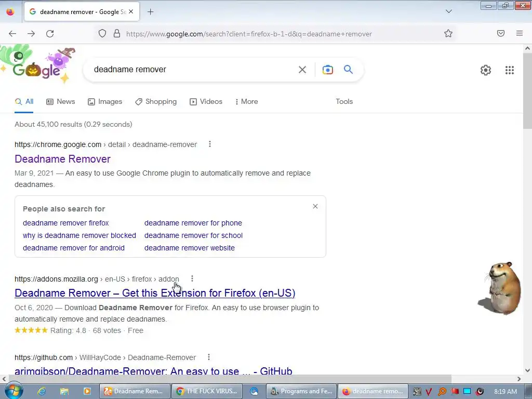Expand the More search categories menu
Image resolution: width=532 pixels, height=399 pixels.
(x=247, y=102)
